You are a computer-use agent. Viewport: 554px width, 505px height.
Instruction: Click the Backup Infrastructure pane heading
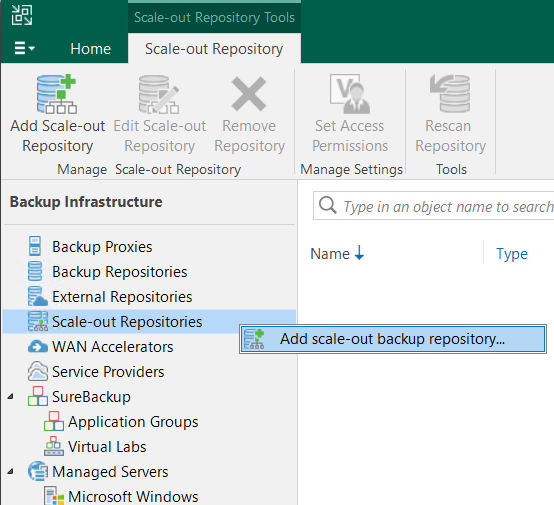coord(86,202)
